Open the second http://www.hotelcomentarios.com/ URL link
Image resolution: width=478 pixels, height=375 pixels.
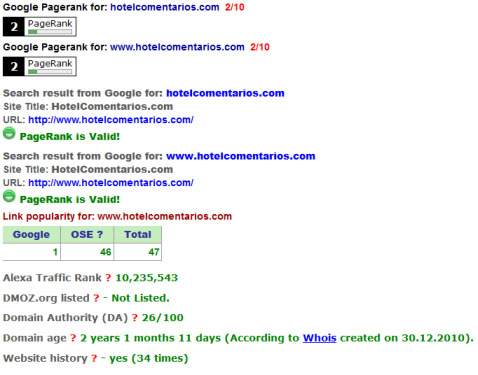[x=111, y=183]
